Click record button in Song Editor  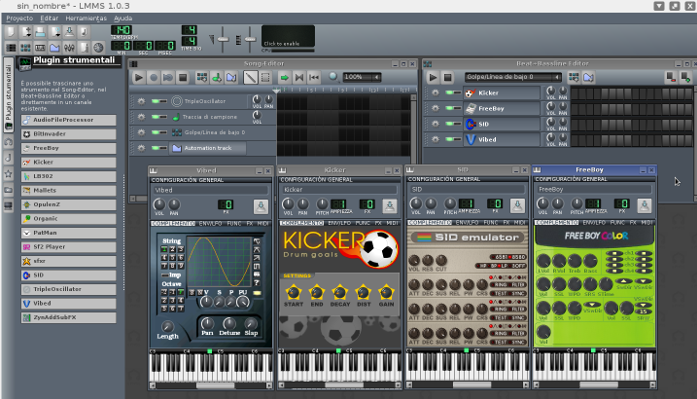153,78
